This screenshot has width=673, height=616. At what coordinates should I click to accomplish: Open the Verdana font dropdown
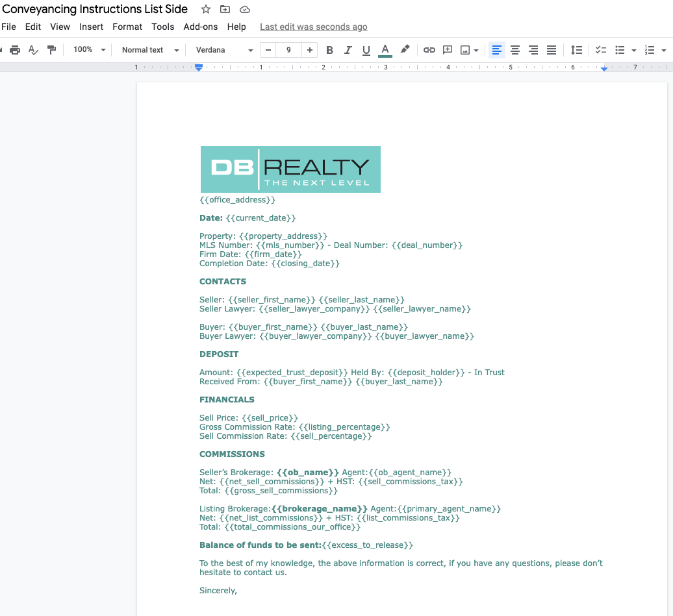tap(224, 50)
